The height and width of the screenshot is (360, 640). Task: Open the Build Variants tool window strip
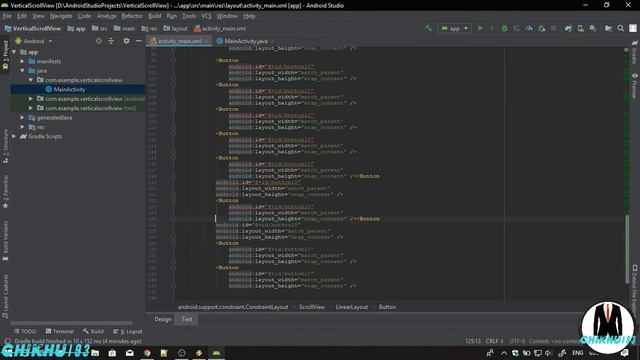[5, 241]
